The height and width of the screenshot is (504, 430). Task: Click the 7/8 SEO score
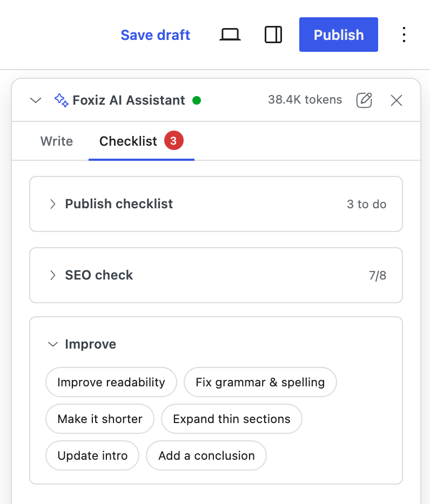(378, 275)
